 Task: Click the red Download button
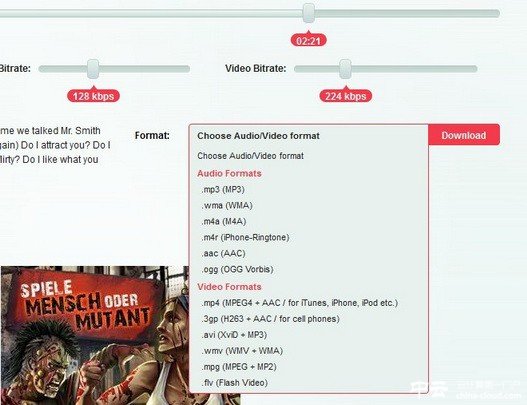464,135
